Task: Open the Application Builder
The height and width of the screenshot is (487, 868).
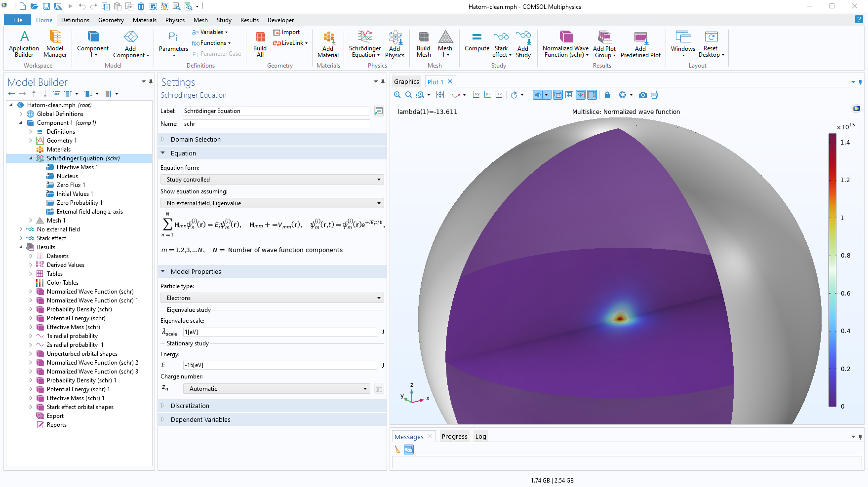Action: coord(24,44)
